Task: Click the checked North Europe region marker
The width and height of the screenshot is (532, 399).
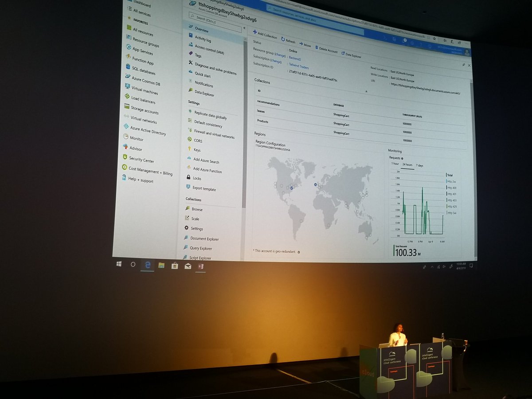Action: tap(315, 184)
